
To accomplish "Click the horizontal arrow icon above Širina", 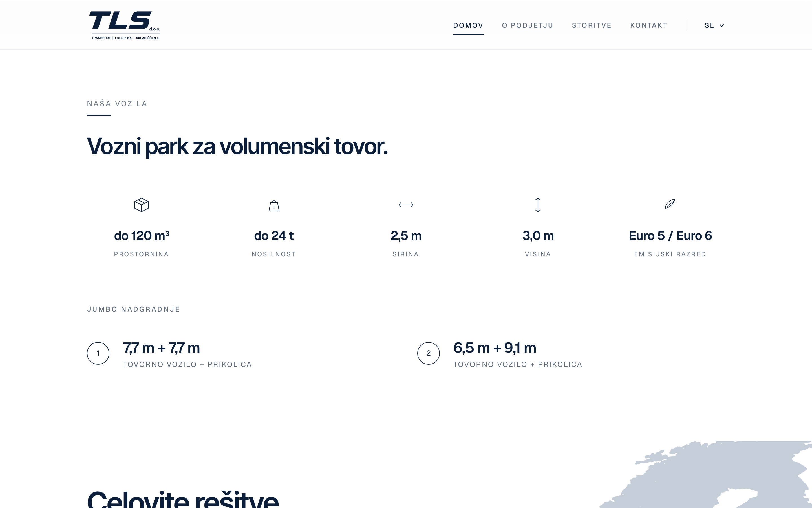I will pyautogui.click(x=406, y=205).
